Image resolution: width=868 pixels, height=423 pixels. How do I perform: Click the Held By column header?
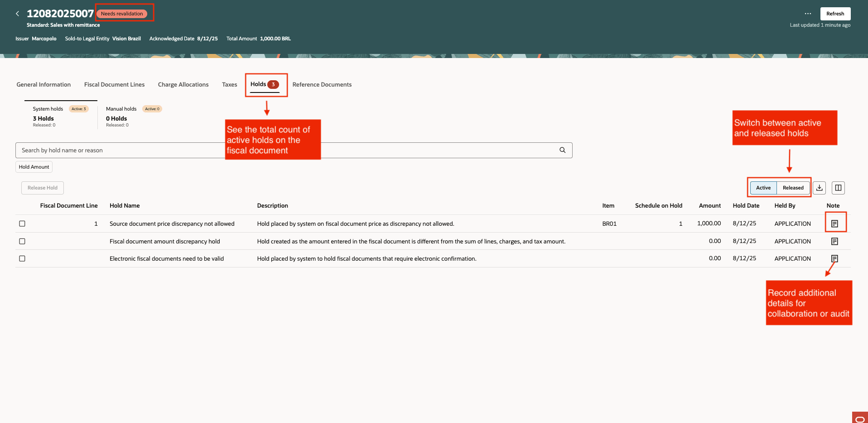(x=785, y=205)
